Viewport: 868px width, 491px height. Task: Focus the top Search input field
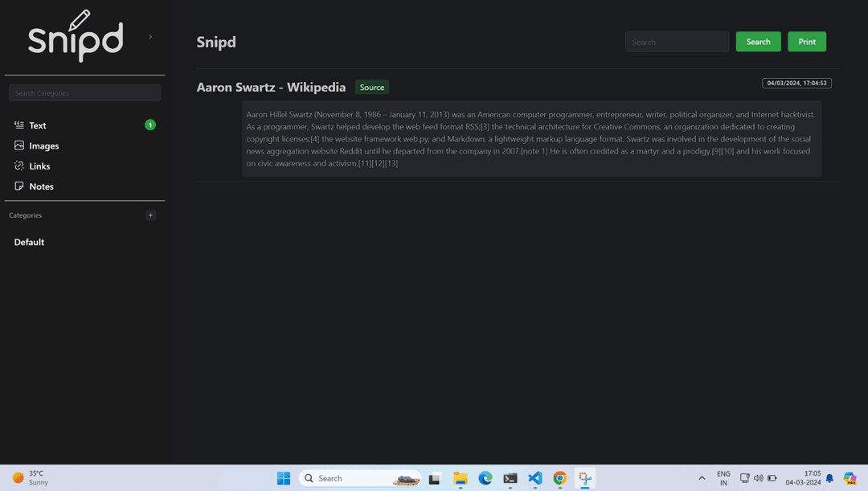pyautogui.click(x=677, y=42)
